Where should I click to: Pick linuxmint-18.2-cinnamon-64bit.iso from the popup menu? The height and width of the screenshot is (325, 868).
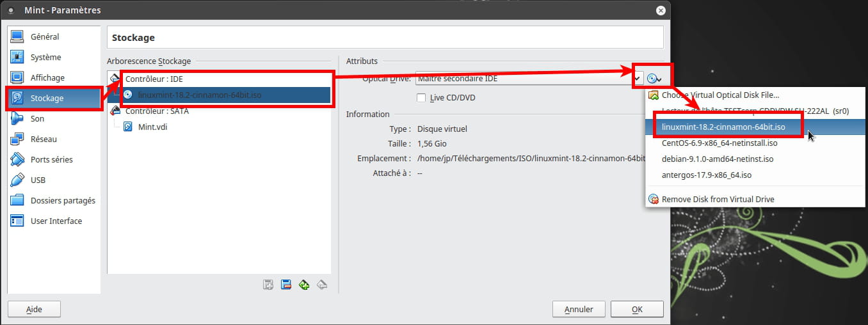(x=755, y=127)
